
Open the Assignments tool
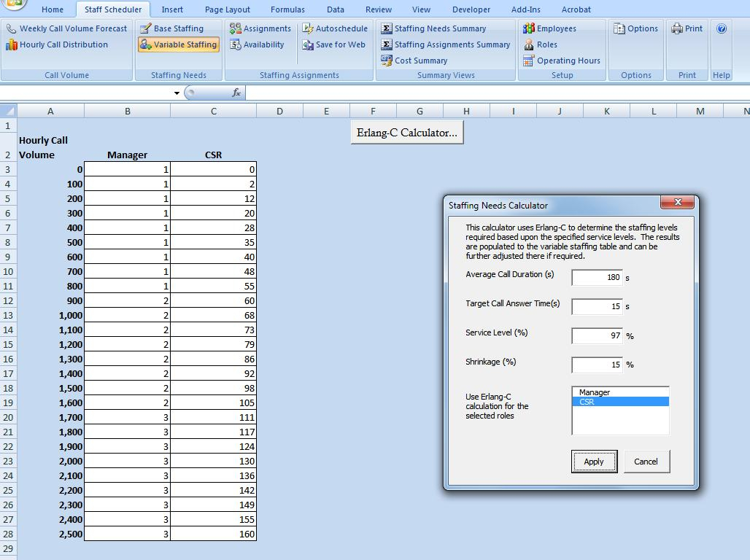tap(260, 28)
